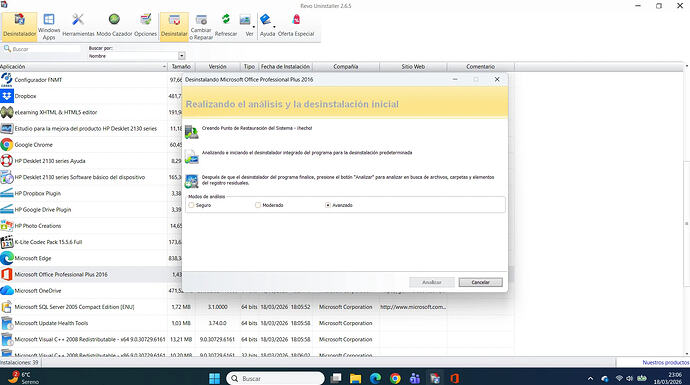Sort by Tamaño column header
The height and width of the screenshot is (385, 690).
coord(181,66)
